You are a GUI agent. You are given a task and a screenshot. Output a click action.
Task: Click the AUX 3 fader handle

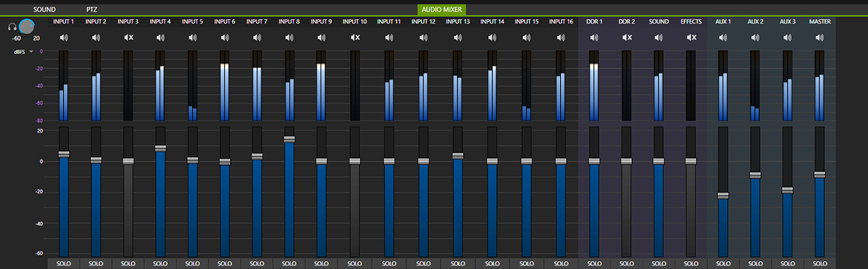coord(787,190)
